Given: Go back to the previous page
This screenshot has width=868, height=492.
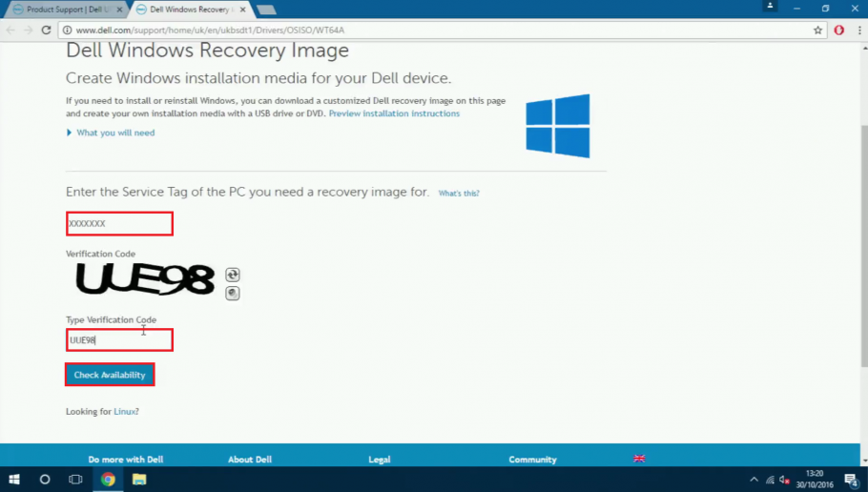Looking at the screenshot, I should [10, 30].
